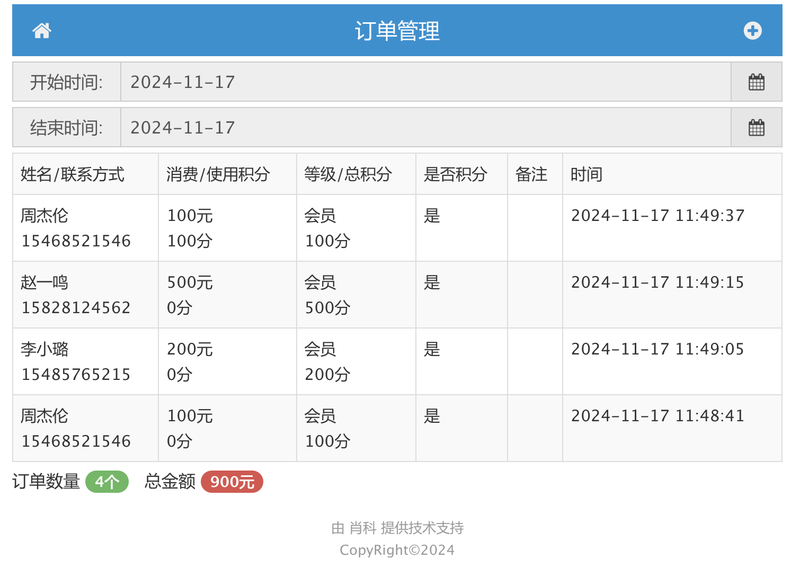Click the 500元 consumption amount

(190, 283)
